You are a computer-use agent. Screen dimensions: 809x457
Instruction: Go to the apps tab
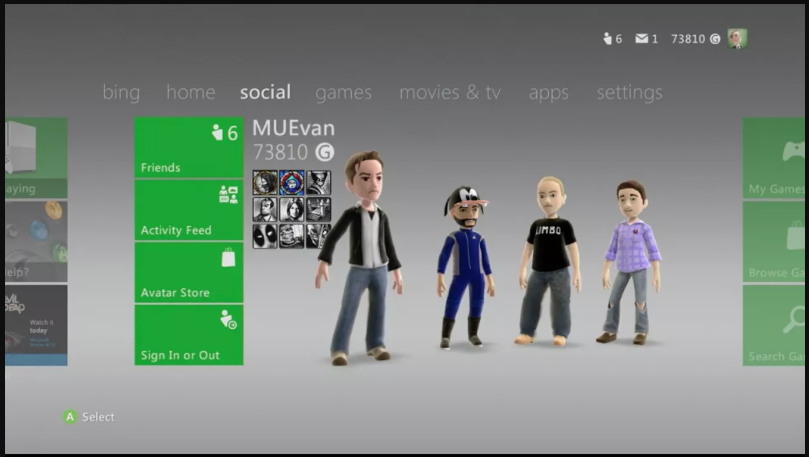549,93
